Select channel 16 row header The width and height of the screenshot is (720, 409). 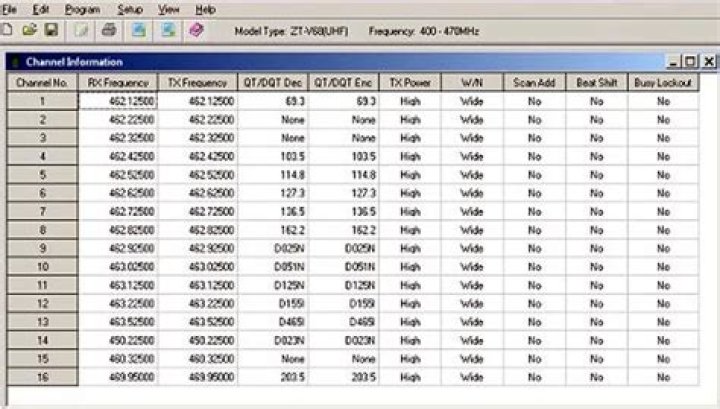(42, 377)
